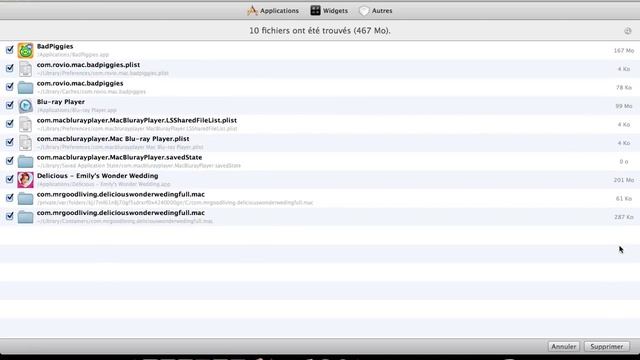Click folder icon of the 61 Ko deliciouswonderwedingfull.mac

click(25, 198)
